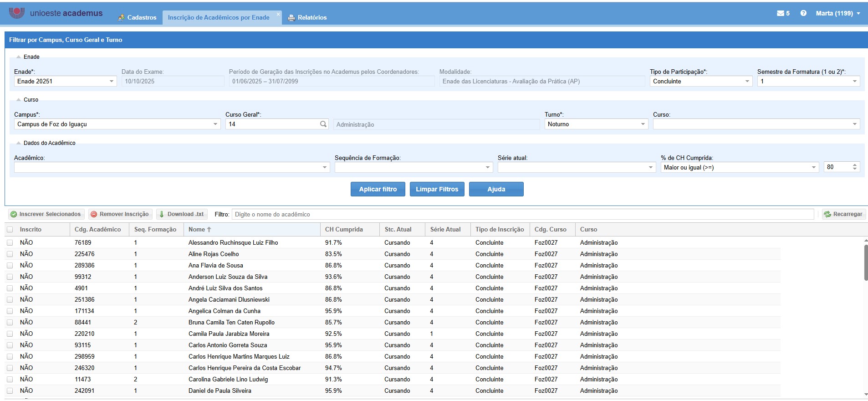Image resolution: width=868 pixels, height=401 pixels.
Task: Click the mail messages envelope icon
Action: [x=780, y=13]
